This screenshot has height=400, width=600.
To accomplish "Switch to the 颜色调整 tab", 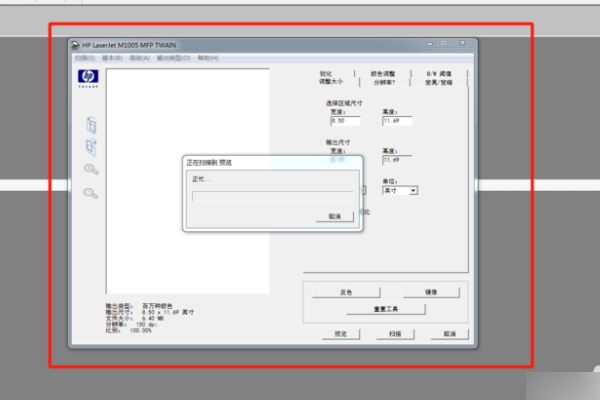I will (x=383, y=73).
